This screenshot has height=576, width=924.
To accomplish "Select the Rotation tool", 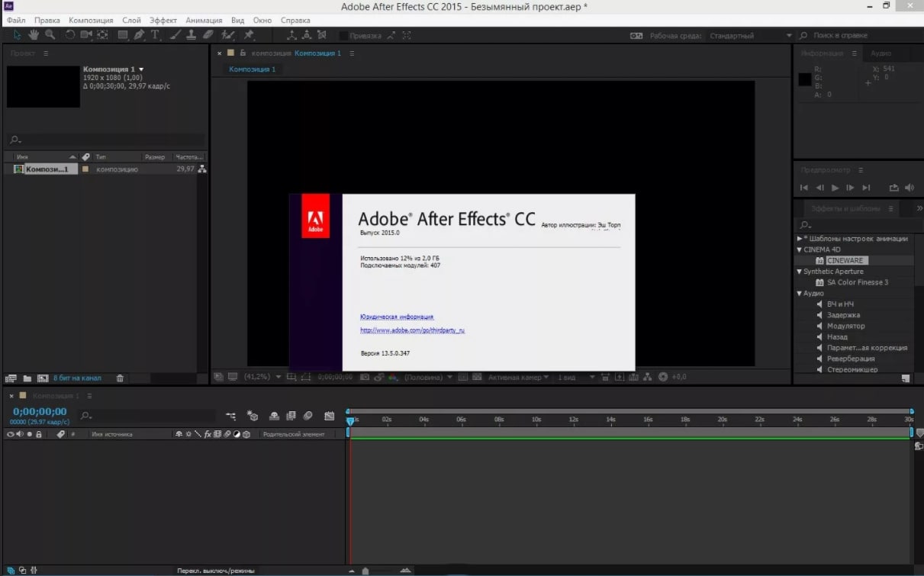I will pos(70,35).
